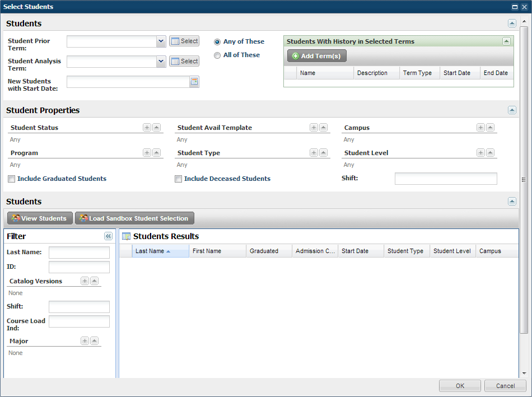Close the Select Students dialog

point(524,7)
